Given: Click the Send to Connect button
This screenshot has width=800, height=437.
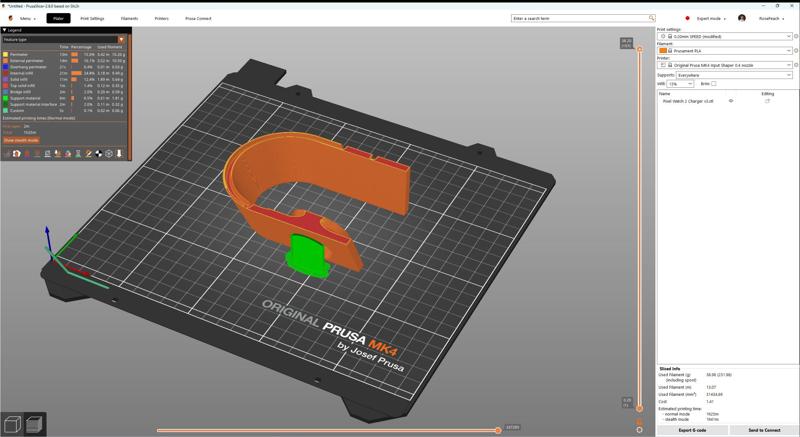Looking at the screenshot, I should coord(764,430).
